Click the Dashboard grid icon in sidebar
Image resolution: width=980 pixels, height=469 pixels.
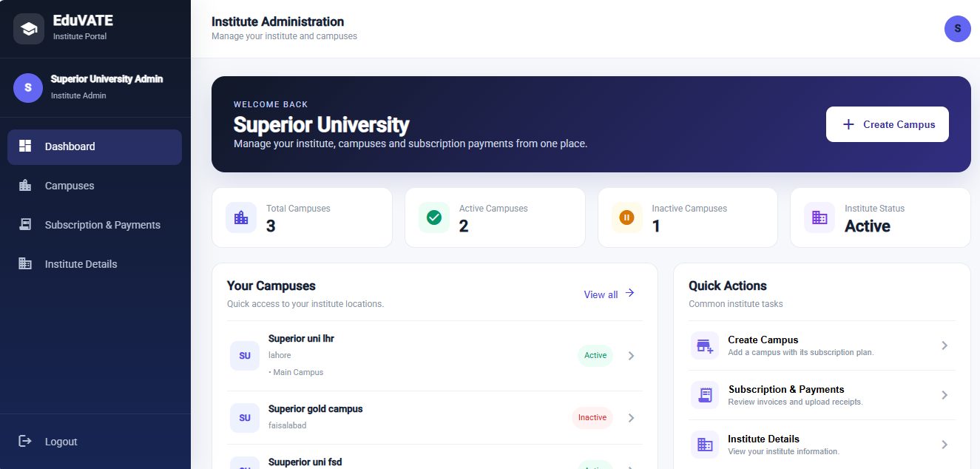point(25,146)
